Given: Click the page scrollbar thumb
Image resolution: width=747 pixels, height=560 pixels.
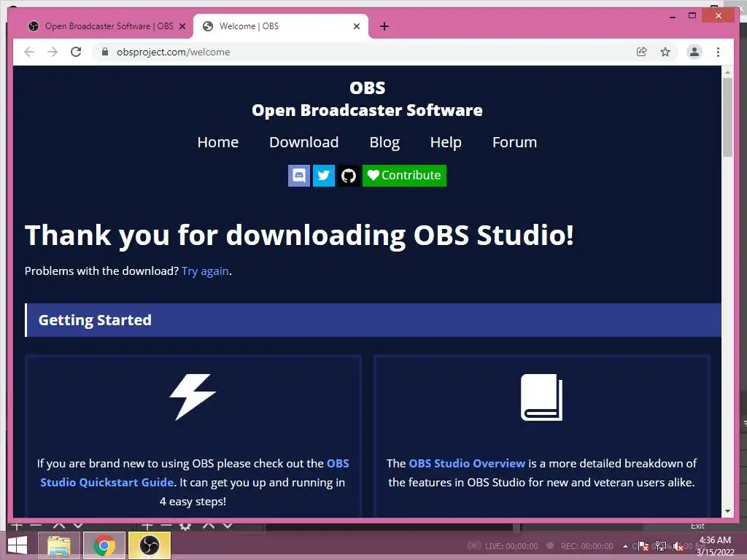Looking at the screenshot, I should tap(727, 117).
